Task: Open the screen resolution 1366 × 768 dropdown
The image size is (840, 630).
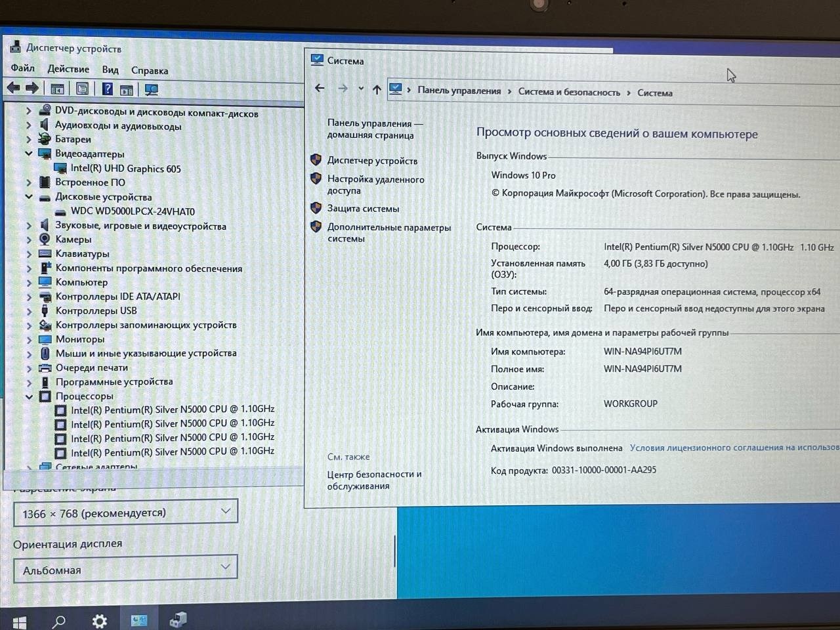Action: point(125,513)
